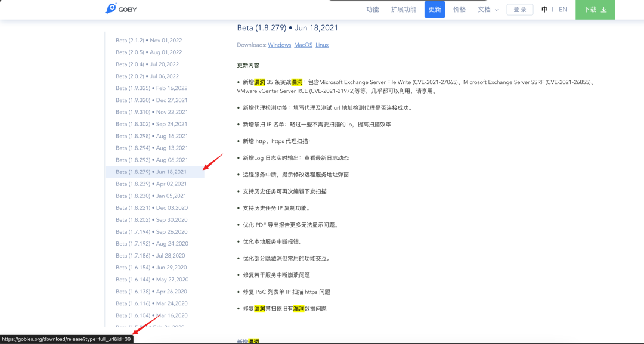Click the 新增禁扫 IP 名单 bullet text
The height and width of the screenshot is (344, 644).
pyautogui.click(x=317, y=125)
